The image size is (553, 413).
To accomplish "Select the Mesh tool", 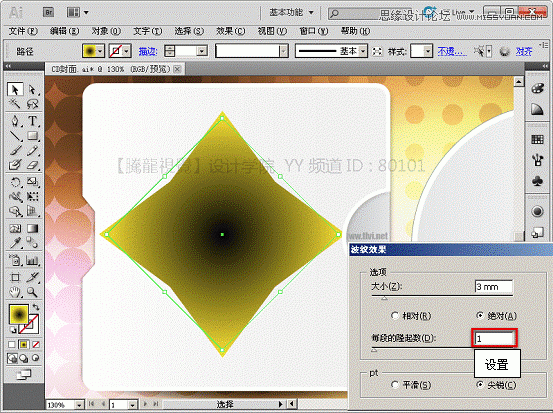I will point(15,229).
